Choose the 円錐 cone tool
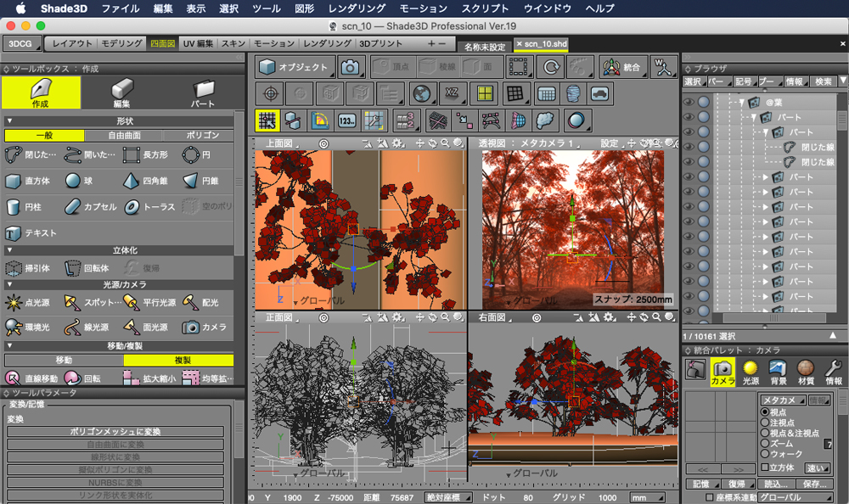849x504 pixels. (x=200, y=181)
